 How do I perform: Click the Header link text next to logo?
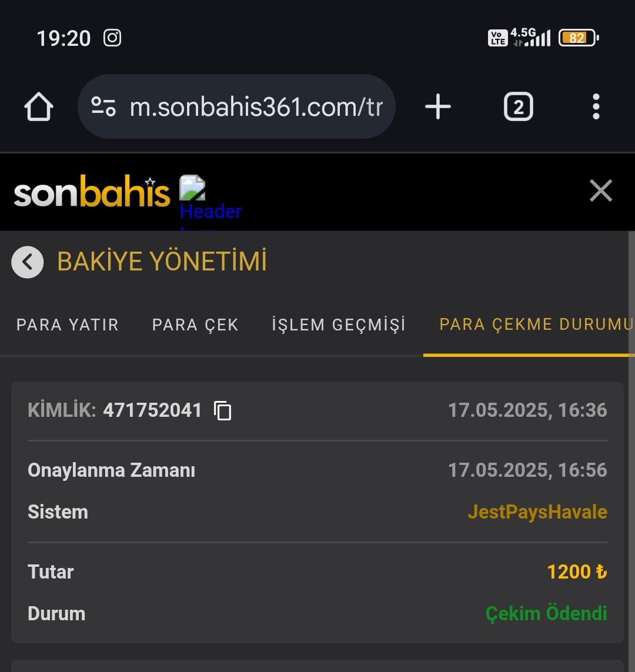(210, 212)
